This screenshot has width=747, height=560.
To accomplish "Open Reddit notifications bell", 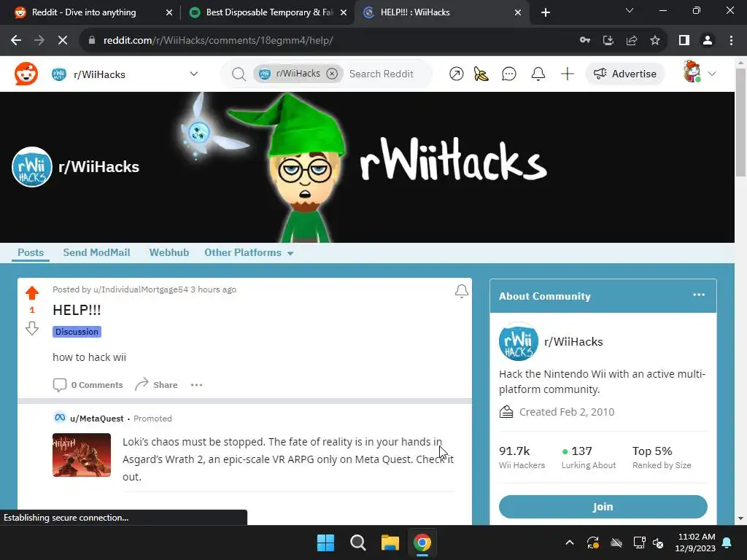I will pos(538,74).
